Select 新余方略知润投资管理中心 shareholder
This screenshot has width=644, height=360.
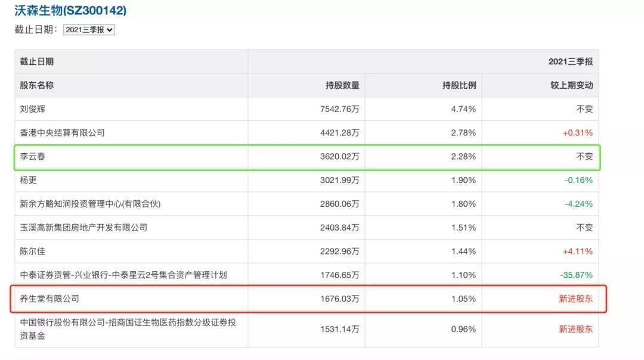click(x=91, y=204)
